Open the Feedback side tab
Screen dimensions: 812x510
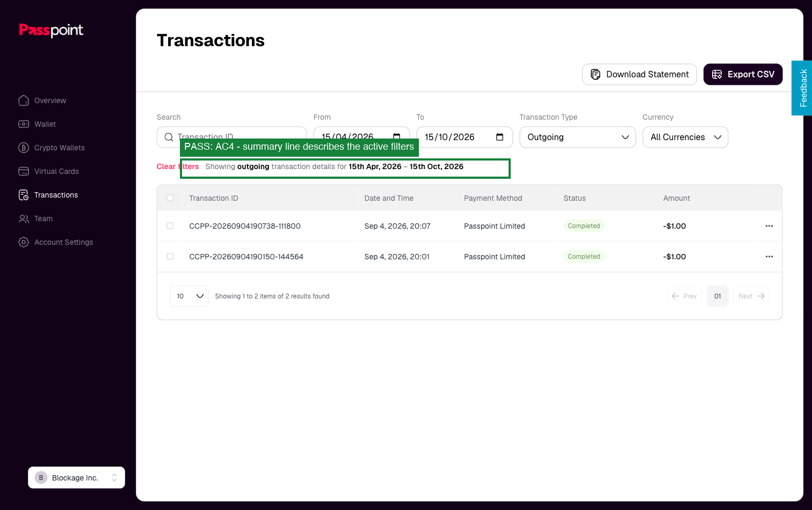(802, 88)
